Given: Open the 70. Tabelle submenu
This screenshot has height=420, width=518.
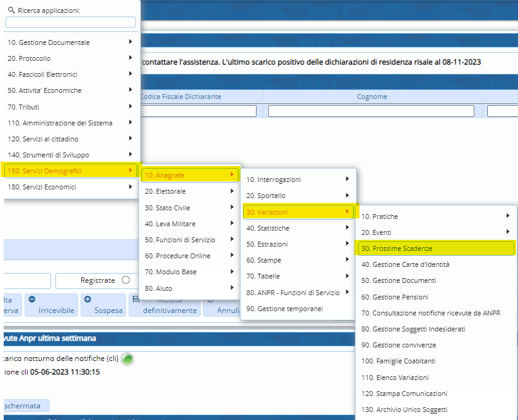Looking at the screenshot, I should tap(298, 276).
